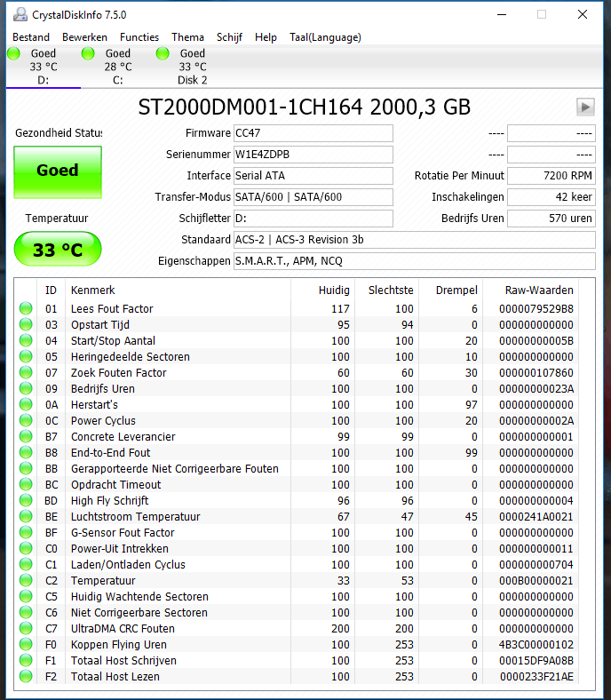Click the Schijfletter field D:
This screenshot has width=611, height=700.
(x=313, y=219)
